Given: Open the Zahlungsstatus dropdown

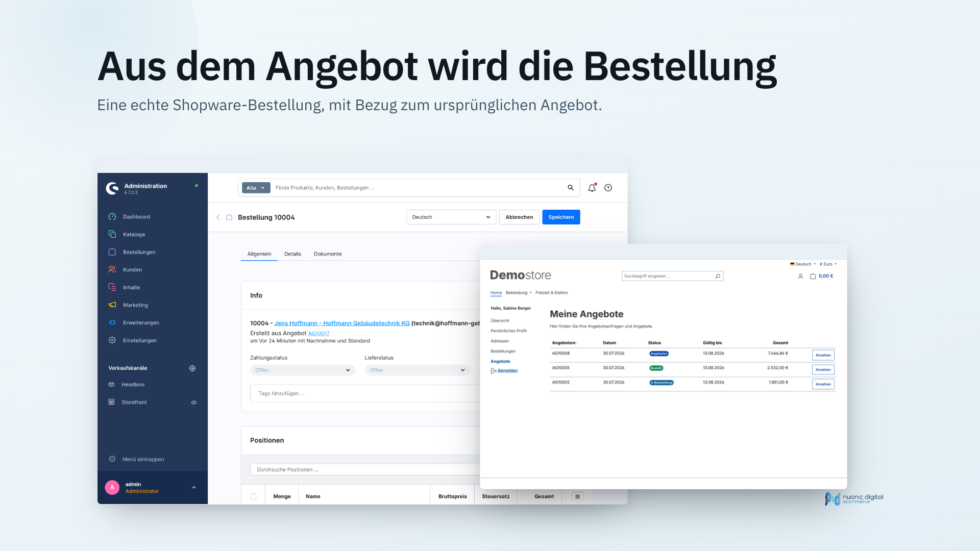Looking at the screenshot, I should point(303,370).
